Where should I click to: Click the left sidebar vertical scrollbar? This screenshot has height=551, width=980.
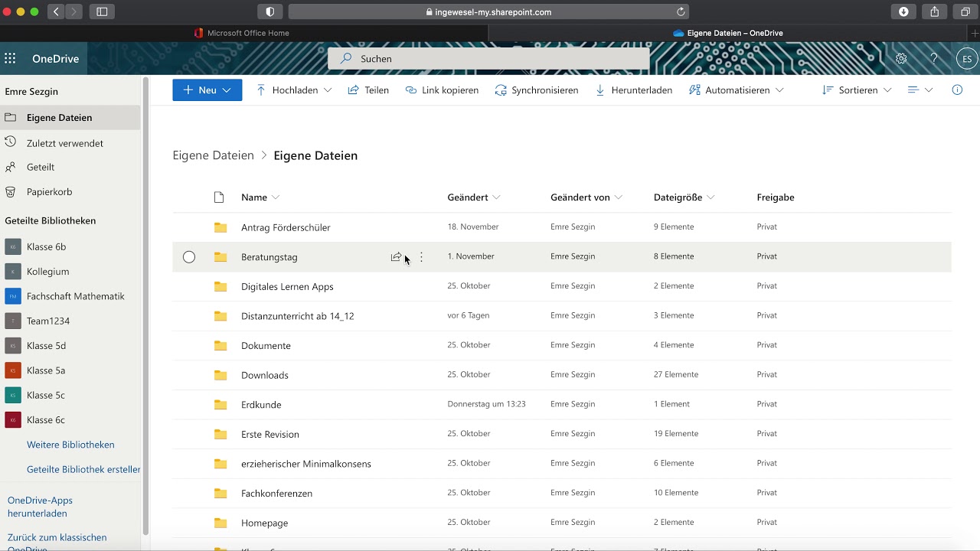point(145,306)
